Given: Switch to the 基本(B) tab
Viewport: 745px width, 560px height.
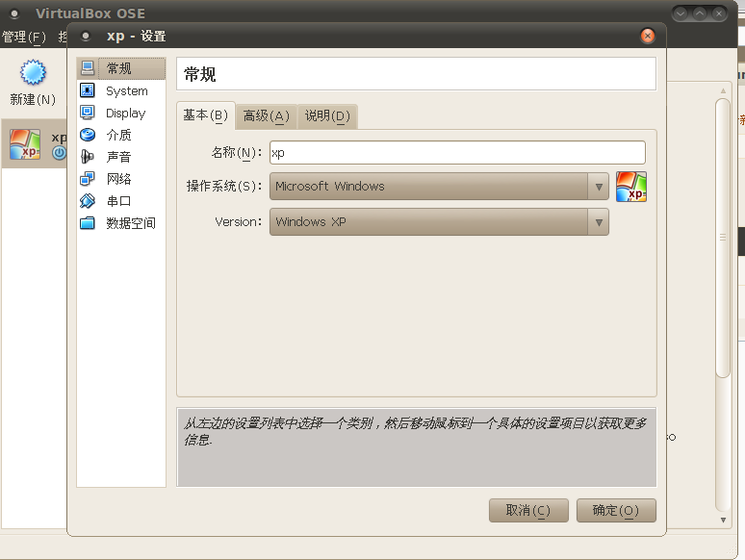Looking at the screenshot, I should click(206, 115).
